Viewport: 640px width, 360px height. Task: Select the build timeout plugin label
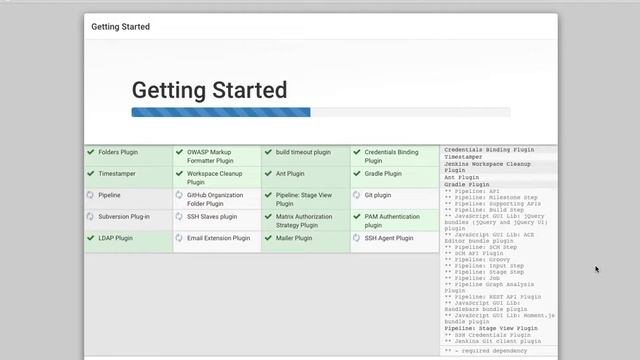[x=303, y=152]
